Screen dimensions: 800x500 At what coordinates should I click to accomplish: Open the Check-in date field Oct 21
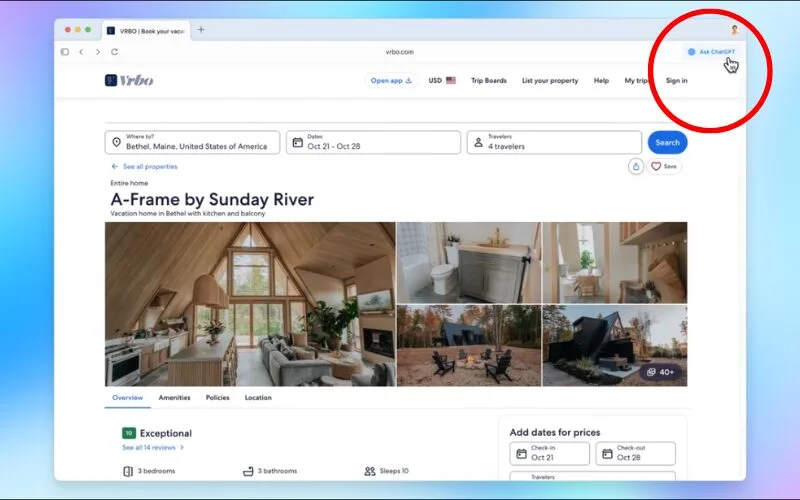coord(550,453)
